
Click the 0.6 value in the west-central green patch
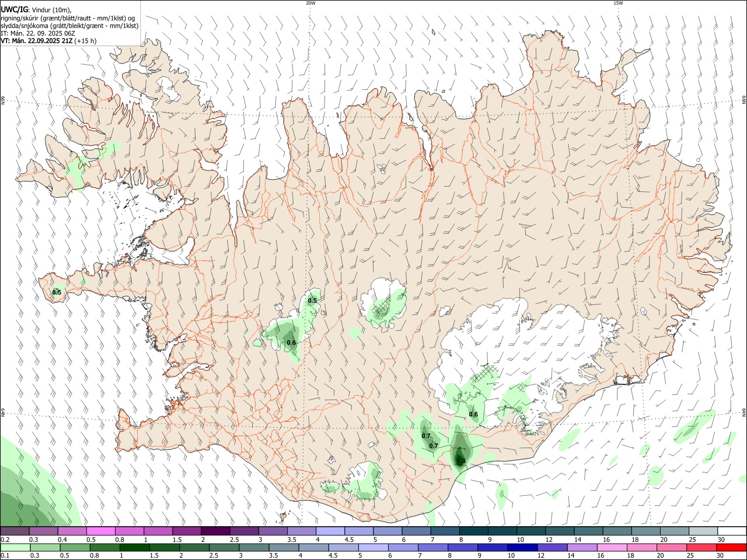pyautogui.click(x=291, y=342)
